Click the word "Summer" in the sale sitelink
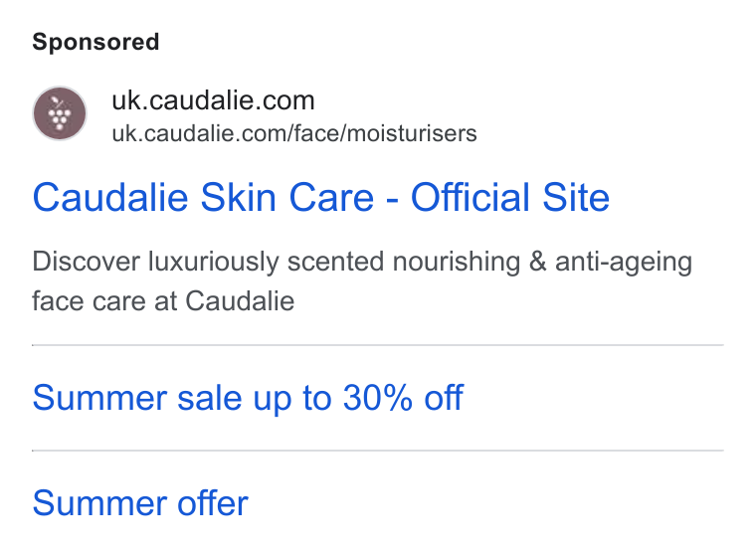 coord(99,398)
